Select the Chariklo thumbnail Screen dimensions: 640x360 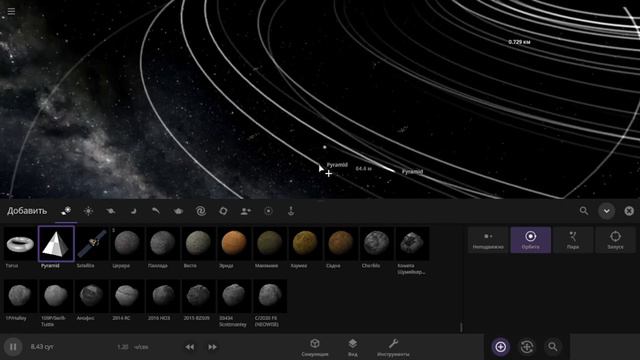pos(376,244)
